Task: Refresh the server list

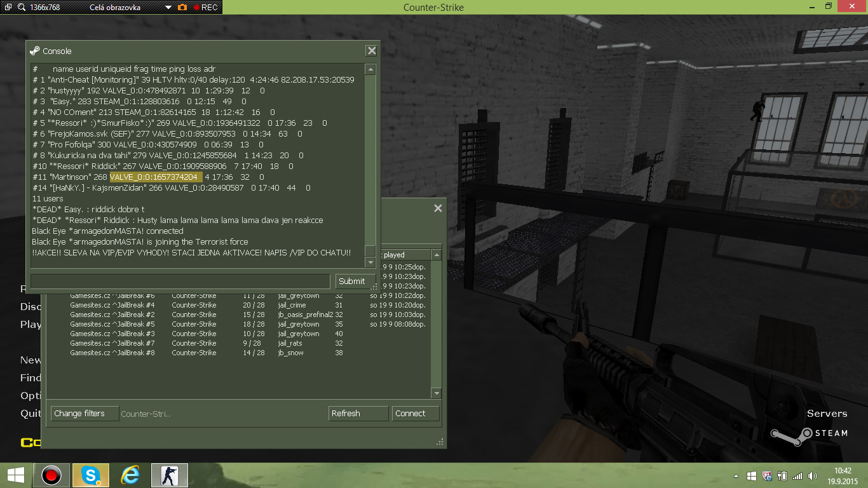Action: [x=358, y=413]
